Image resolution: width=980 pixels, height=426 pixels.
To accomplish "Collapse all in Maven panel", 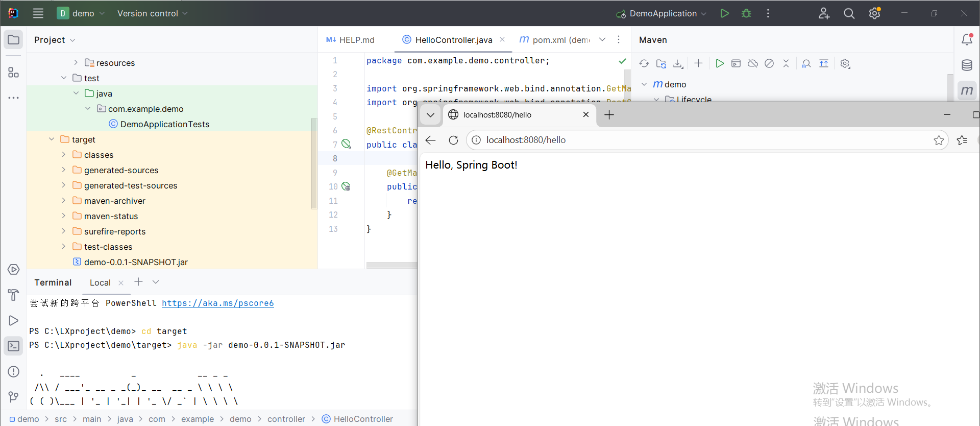I will [x=786, y=63].
